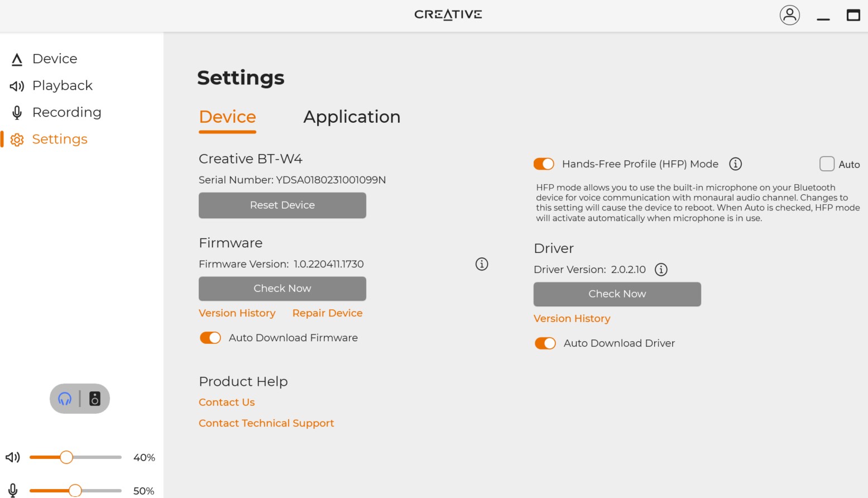Open Playback in the sidebar
Image resolution: width=868 pixels, height=498 pixels.
coord(62,85)
